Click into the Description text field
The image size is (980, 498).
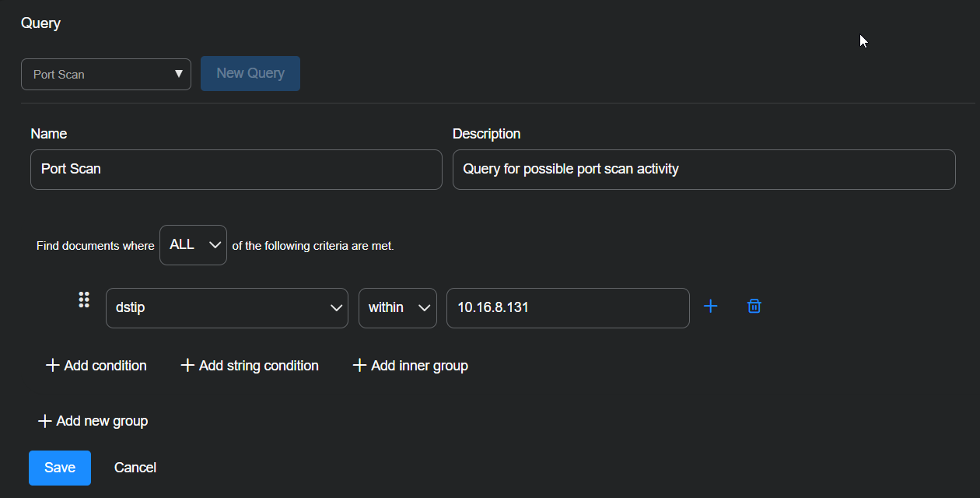coord(703,170)
